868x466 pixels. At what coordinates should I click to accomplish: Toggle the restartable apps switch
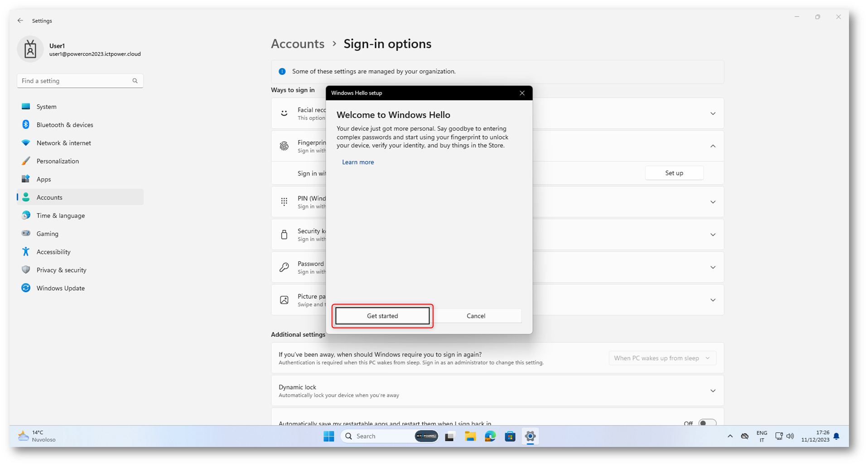pyautogui.click(x=707, y=423)
